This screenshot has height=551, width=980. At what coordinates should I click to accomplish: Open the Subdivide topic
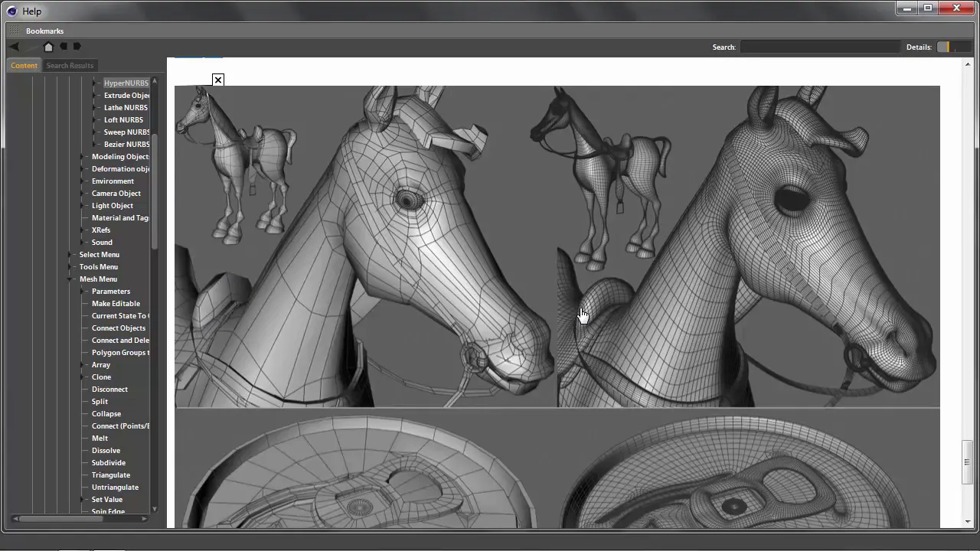109,462
